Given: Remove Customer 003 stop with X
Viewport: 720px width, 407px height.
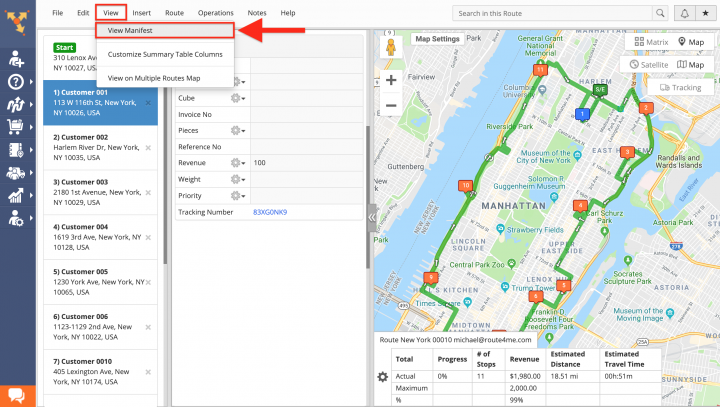Looking at the screenshot, I should (148, 192).
